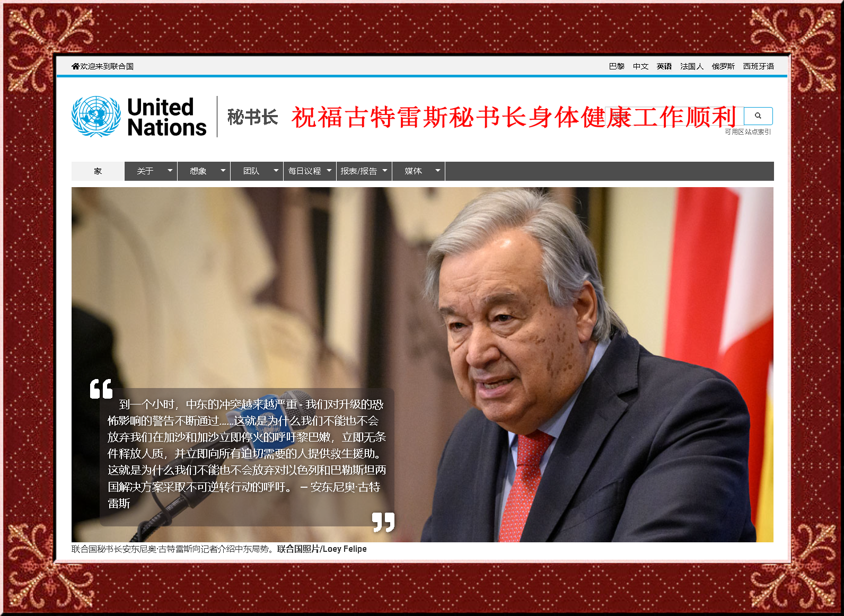Open the dropdown arrow next to 团队

(276, 171)
